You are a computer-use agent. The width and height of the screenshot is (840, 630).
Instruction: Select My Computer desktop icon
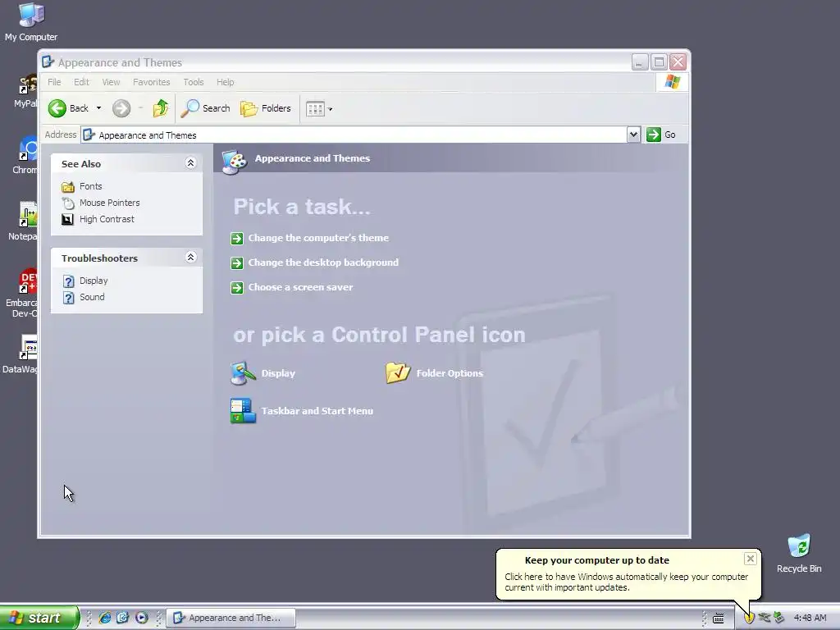pyautogui.click(x=31, y=22)
